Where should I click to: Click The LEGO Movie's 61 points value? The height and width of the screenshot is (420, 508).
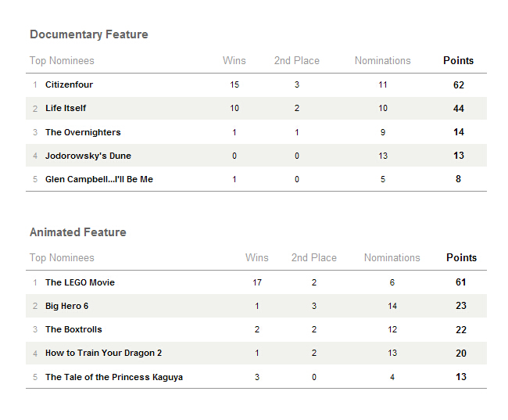(x=461, y=282)
